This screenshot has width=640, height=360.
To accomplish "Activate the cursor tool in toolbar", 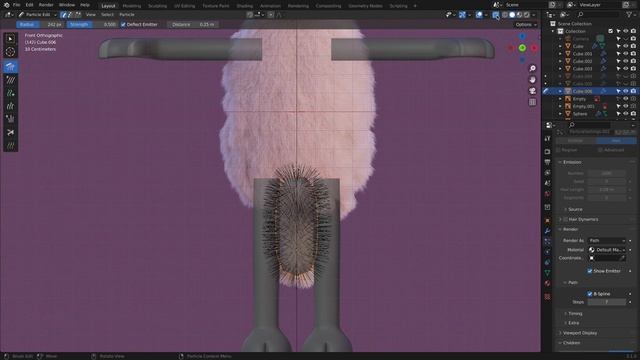I will (x=10, y=52).
